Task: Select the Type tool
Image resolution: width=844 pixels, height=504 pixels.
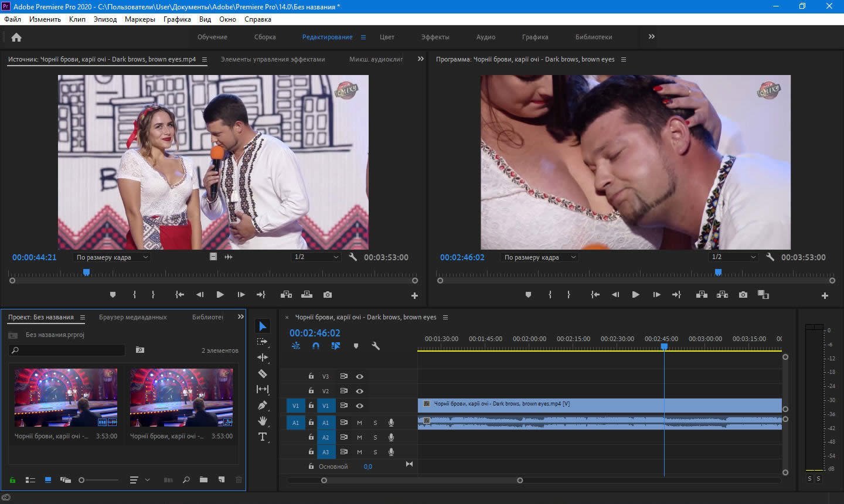Action: [x=263, y=437]
